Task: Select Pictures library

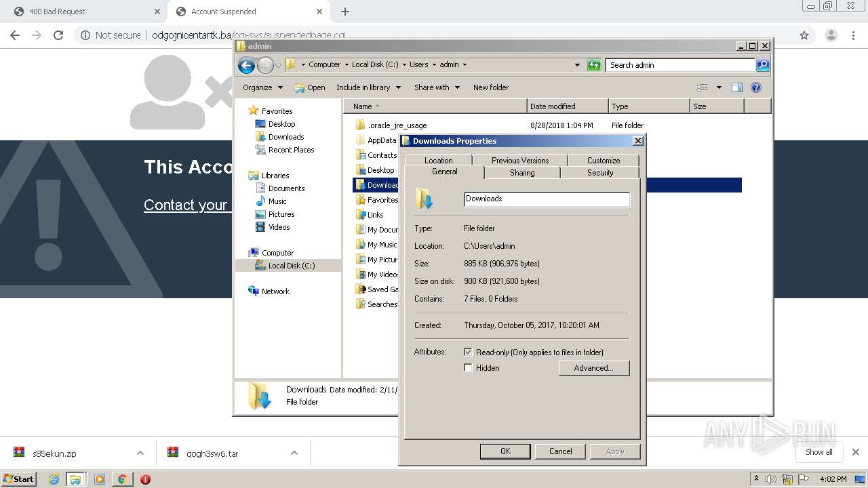Action: click(x=281, y=214)
